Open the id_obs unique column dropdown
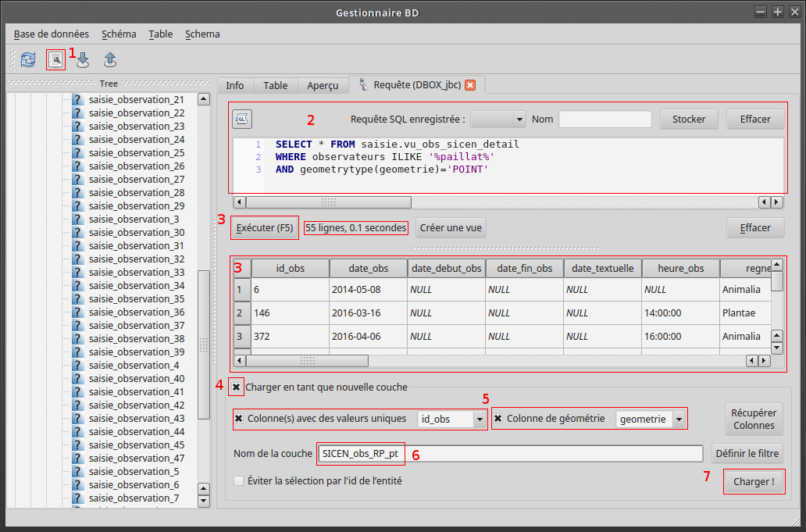The height and width of the screenshot is (532, 806). pos(452,420)
